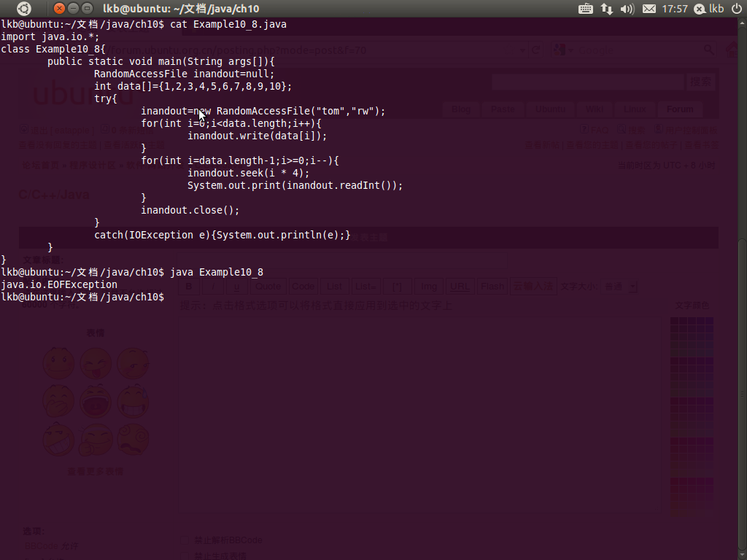Screen dimensions: 747x560
Task: Expand the faded List= dropdown button
Action: pyautogui.click(x=365, y=287)
